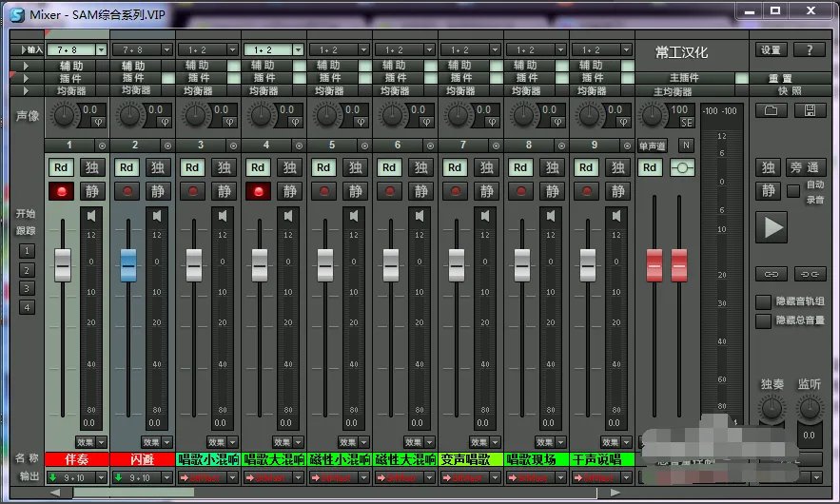Click the speaker icon above channel 6 meter
The width and height of the screenshot is (840, 504).
420,216
